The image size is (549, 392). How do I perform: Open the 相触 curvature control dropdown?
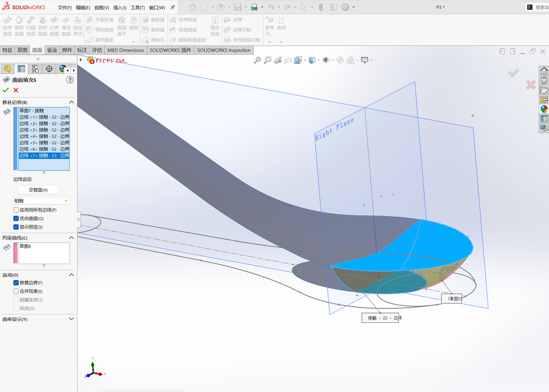click(41, 201)
